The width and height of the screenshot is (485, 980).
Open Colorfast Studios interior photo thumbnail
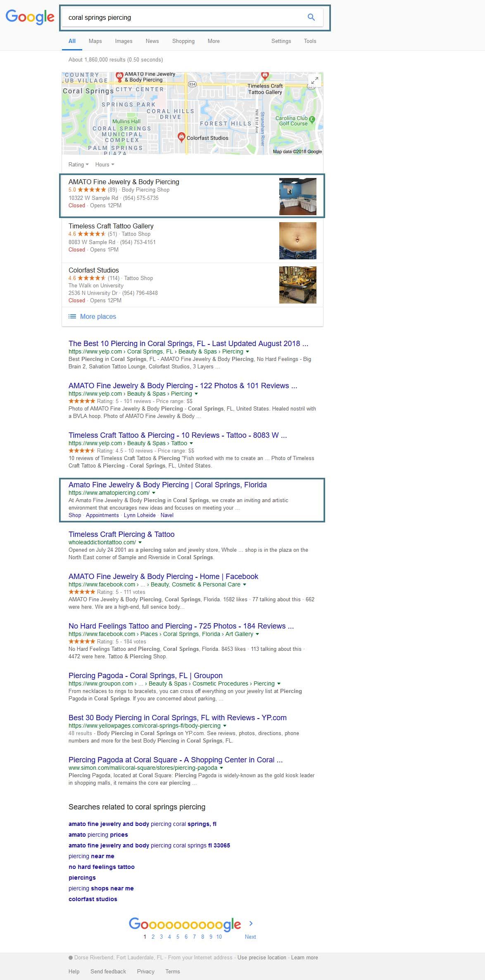[x=298, y=285]
